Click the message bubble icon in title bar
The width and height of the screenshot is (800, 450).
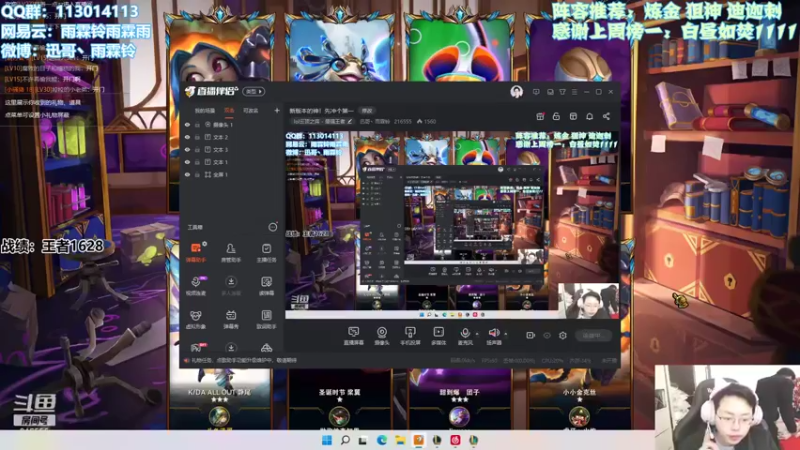click(536, 92)
